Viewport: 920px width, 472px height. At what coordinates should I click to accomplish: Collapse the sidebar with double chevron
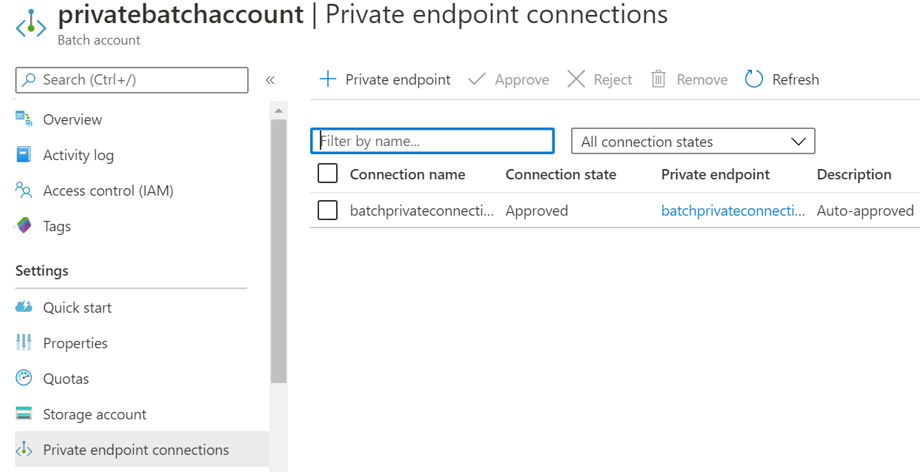coord(270,80)
